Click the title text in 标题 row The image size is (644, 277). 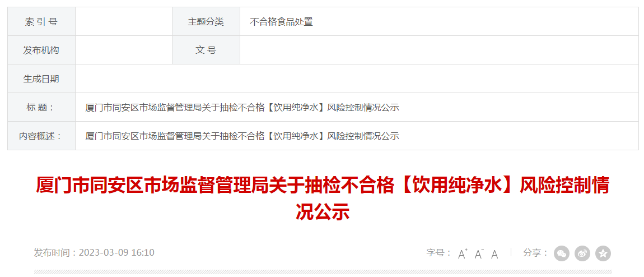point(242,108)
